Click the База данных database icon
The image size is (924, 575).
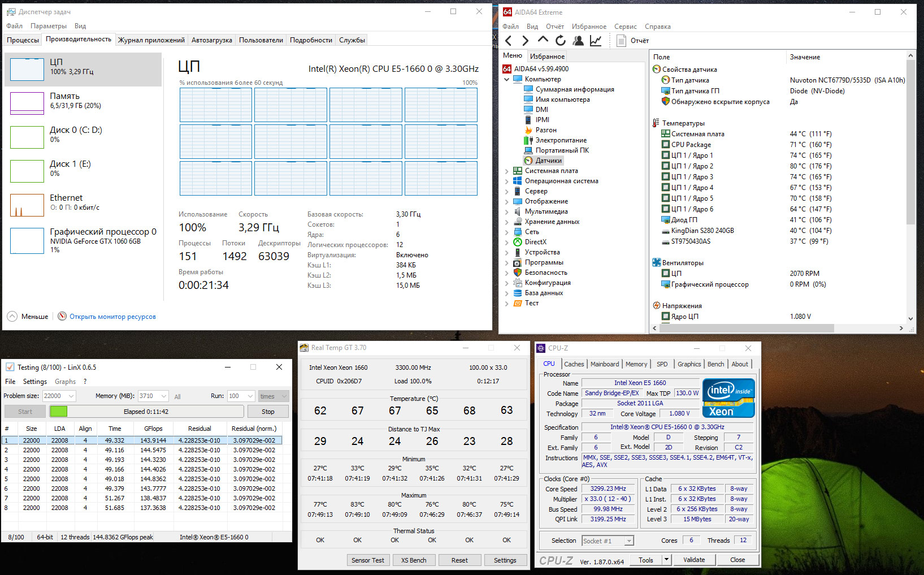518,293
